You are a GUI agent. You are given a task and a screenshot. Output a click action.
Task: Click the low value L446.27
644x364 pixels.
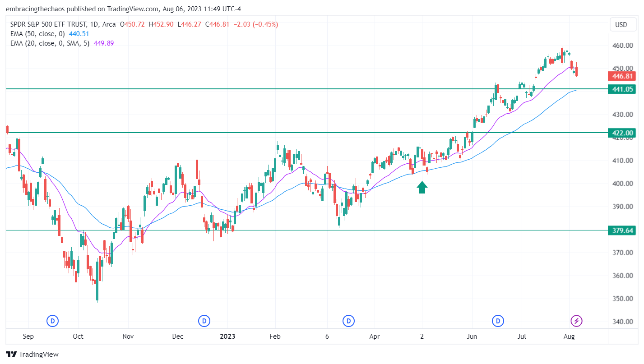[x=190, y=24]
